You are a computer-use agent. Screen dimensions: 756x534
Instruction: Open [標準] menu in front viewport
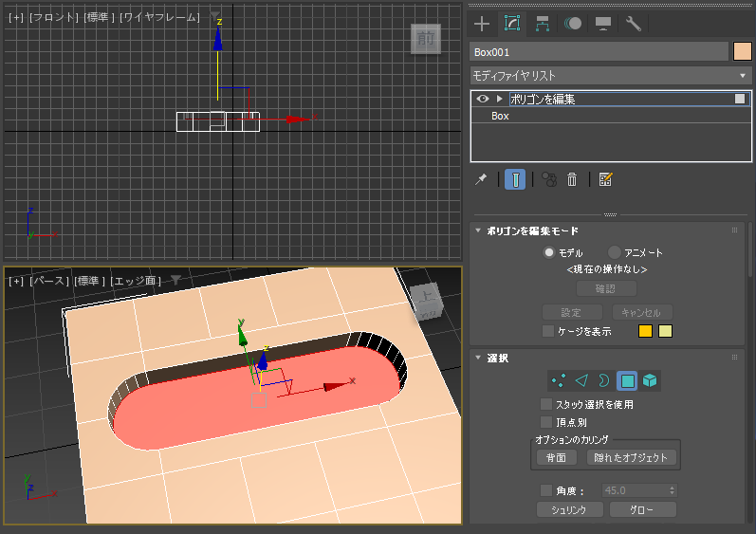[x=99, y=17]
